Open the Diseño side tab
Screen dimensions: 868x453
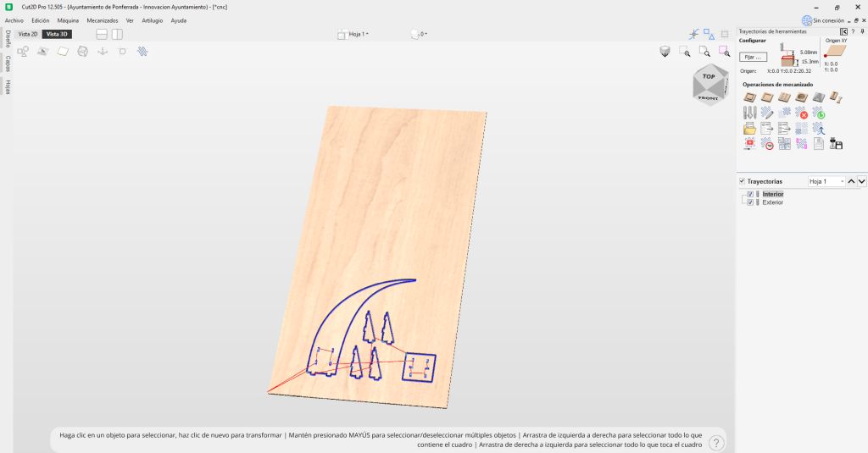pyautogui.click(x=8, y=39)
